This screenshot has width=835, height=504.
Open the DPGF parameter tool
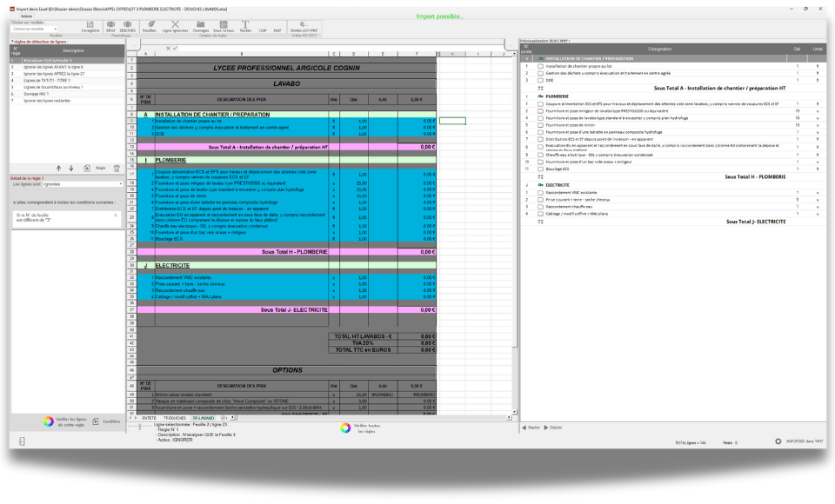point(110,27)
